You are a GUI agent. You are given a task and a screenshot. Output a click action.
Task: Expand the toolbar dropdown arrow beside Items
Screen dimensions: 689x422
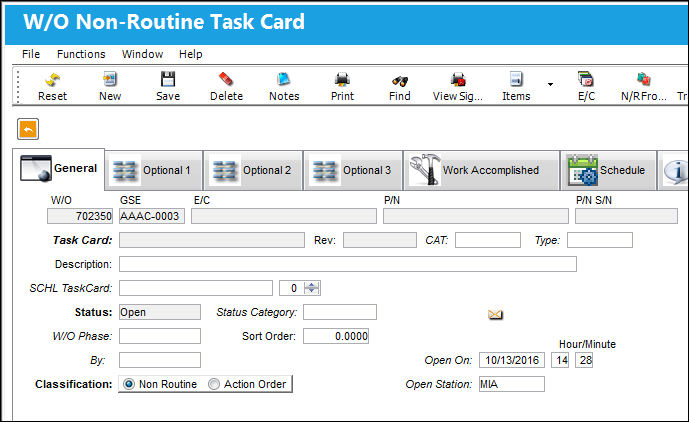550,84
